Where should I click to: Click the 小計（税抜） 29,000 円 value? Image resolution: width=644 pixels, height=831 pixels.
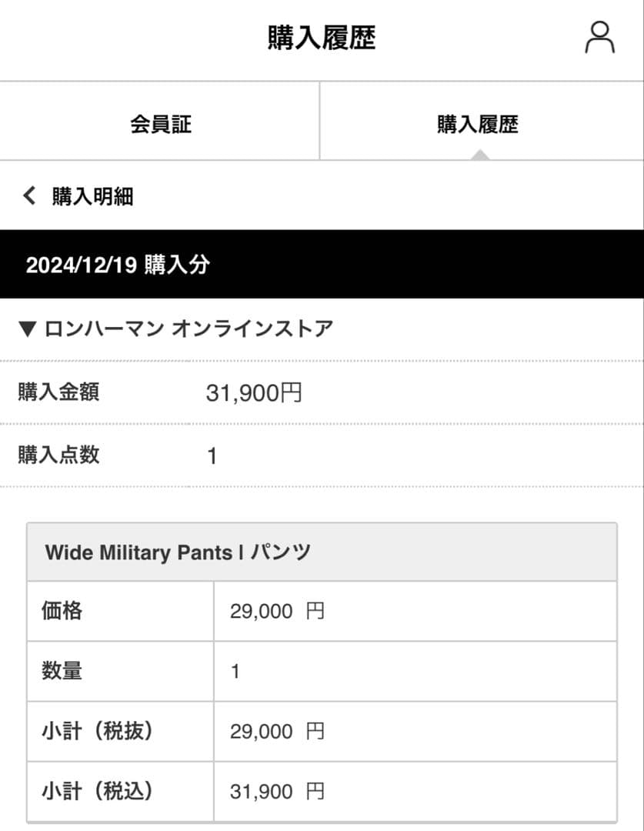click(277, 731)
